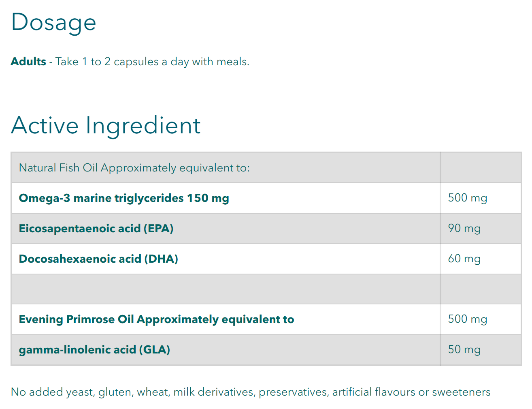Image resolution: width=532 pixels, height=409 pixels.
Task: Select the Docosahexaenoic acid (DHA) cell
Action: [98, 259]
